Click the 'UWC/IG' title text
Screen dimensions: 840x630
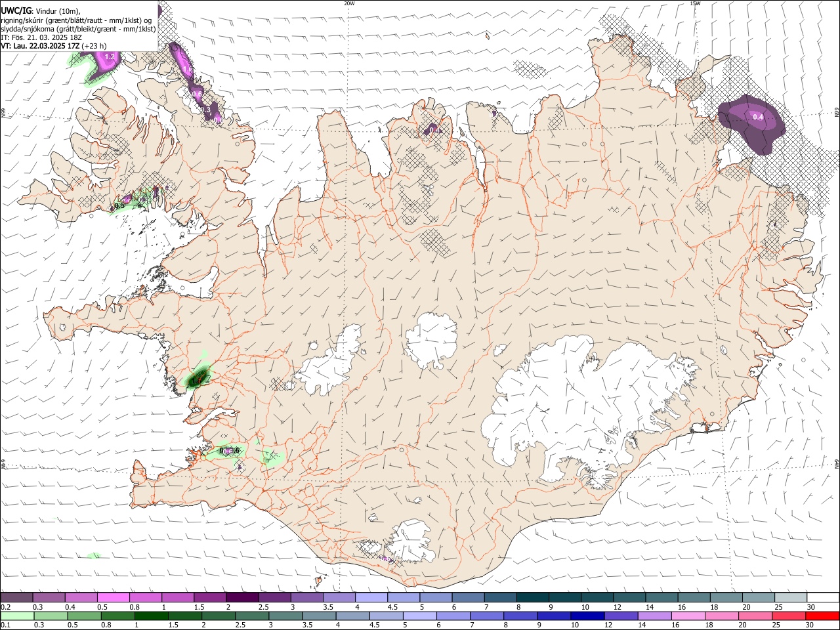tap(16, 10)
